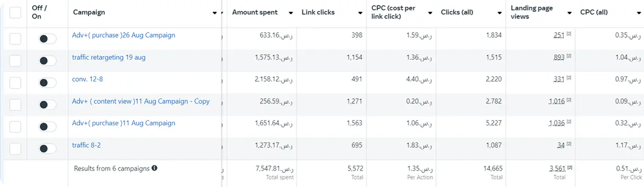The image size is (644, 187).
Task: Open the conv. 12-8 campaign link
Action: point(88,79)
